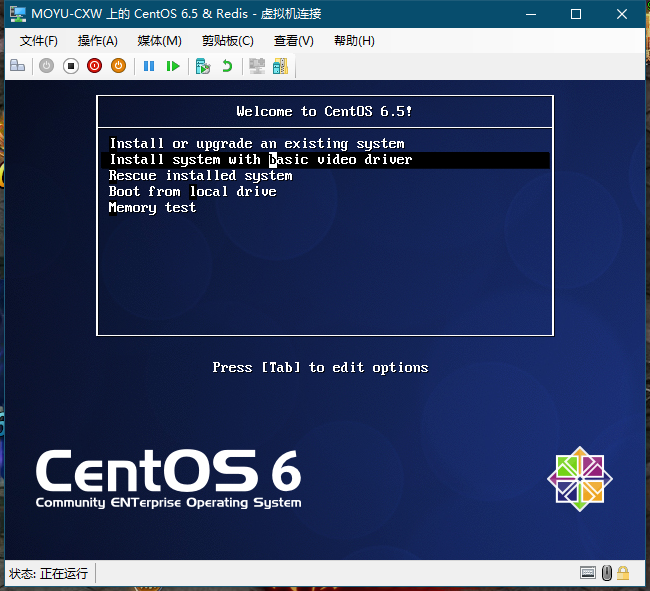Close the virtual machine connection window
The height and width of the screenshot is (591, 650).
pyautogui.click(x=622, y=14)
